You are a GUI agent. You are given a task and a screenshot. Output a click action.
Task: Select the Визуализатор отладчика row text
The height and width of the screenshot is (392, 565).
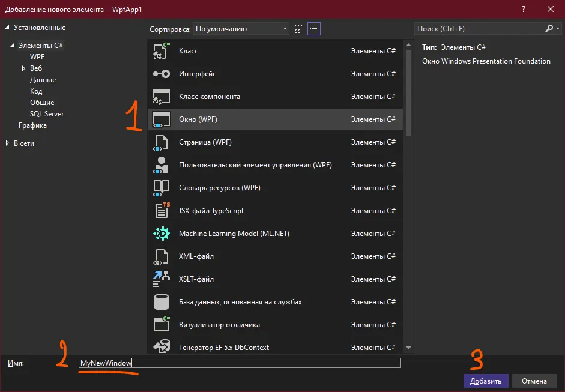tap(219, 325)
